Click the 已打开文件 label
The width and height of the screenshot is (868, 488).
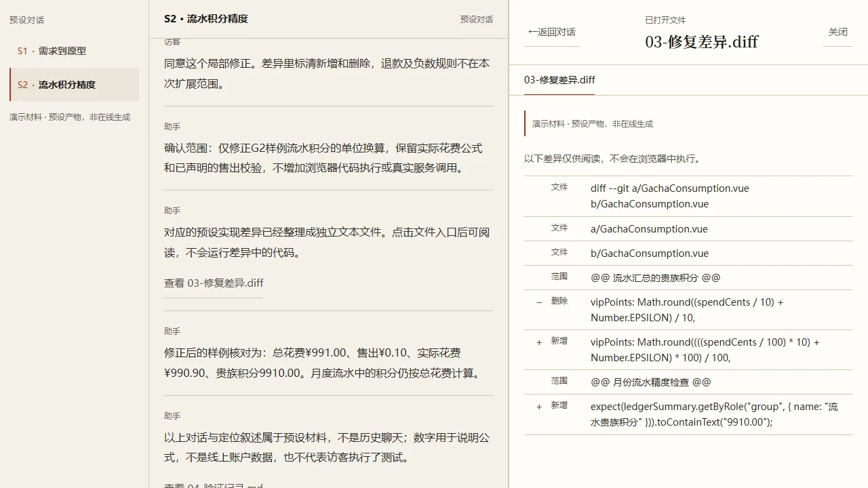[x=666, y=20]
